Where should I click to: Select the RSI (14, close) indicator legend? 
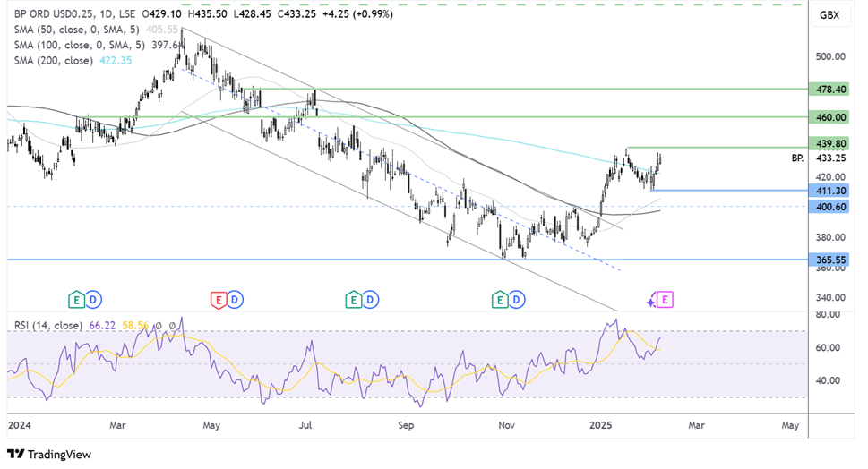[x=48, y=326]
